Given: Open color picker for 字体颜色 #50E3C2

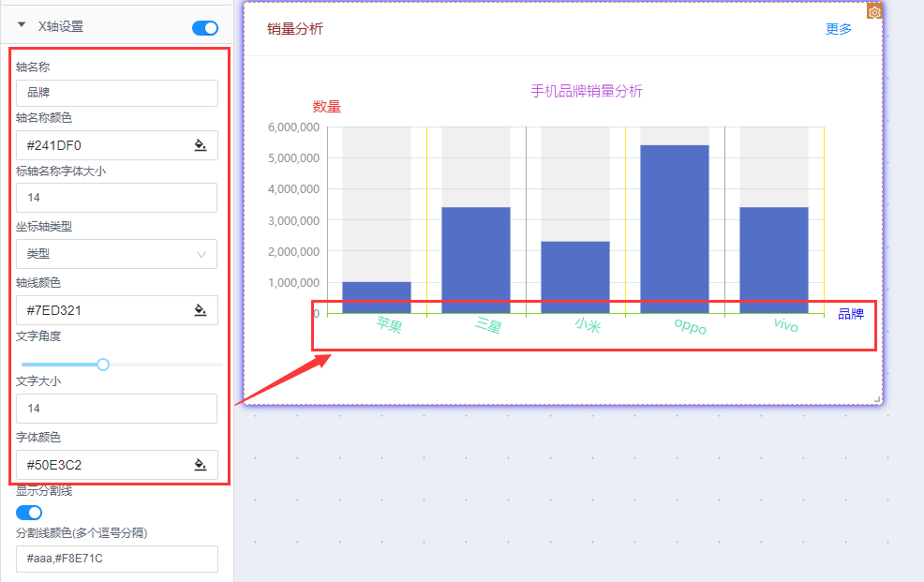Looking at the screenshot, I should click(201, 465).
